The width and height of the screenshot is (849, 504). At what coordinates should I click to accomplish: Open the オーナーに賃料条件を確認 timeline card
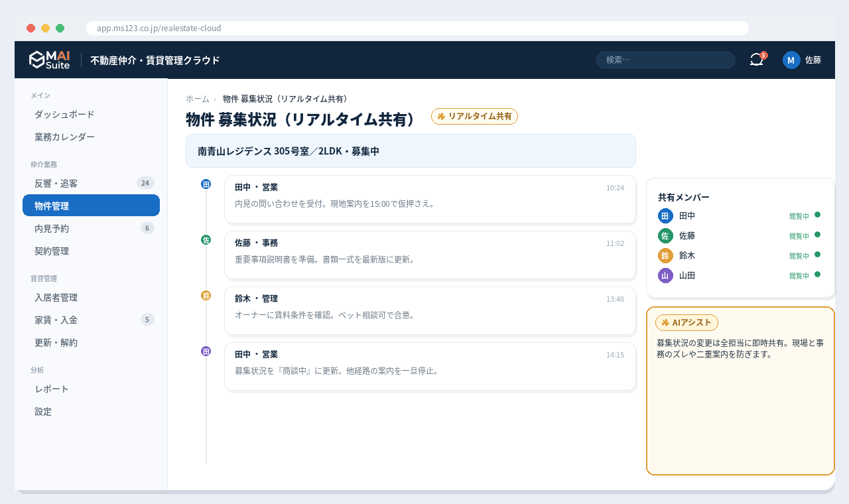coord(430,310)
